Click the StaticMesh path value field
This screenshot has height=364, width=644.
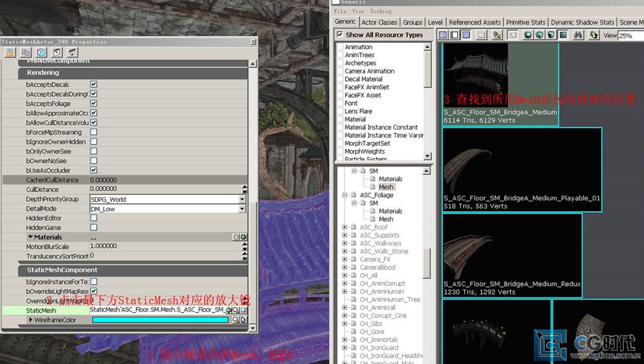pos(157,310)
